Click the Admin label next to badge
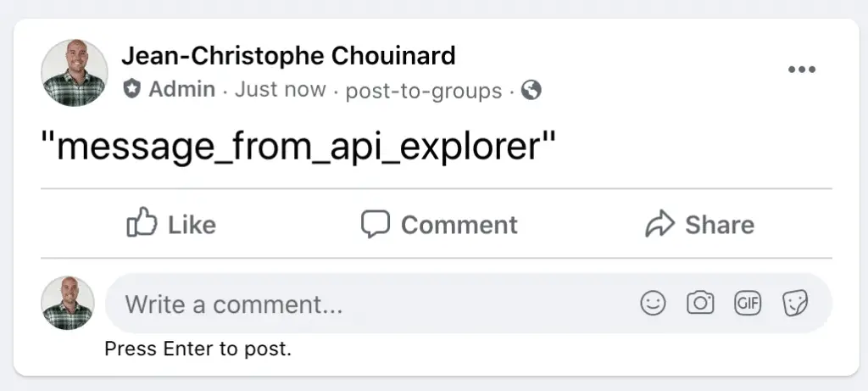Viewport: 868px width, 391px height. 182,89
